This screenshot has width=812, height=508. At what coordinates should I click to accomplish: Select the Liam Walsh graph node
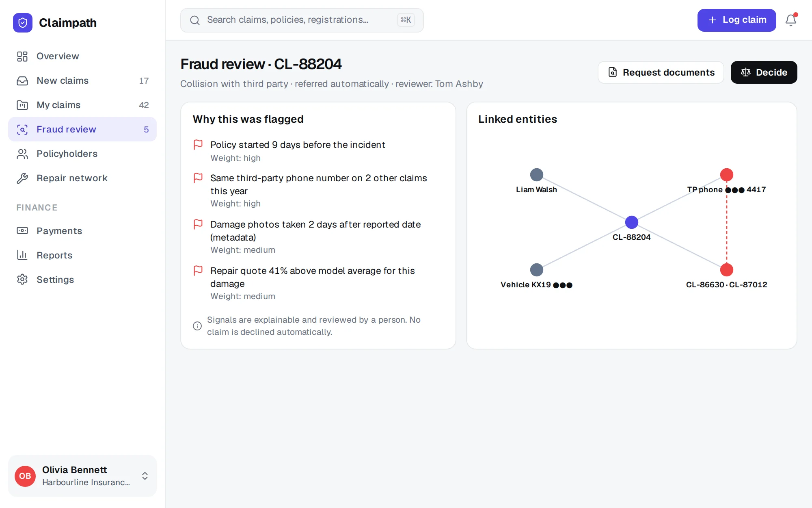(x=537, y=175)
